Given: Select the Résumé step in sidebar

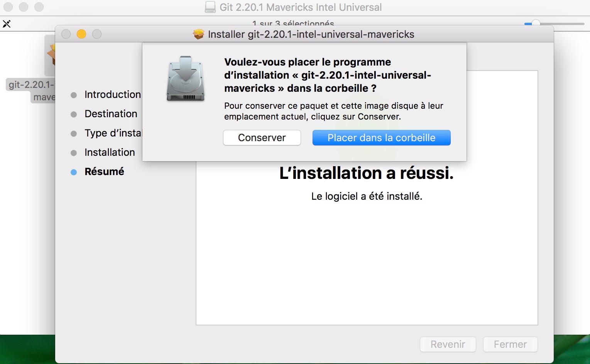Looking at the screenshot, I should 97,172.
